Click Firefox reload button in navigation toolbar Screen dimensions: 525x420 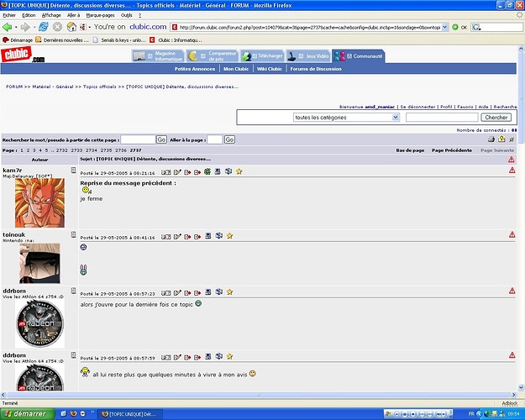pyautogui.click(x=43, y=27)
